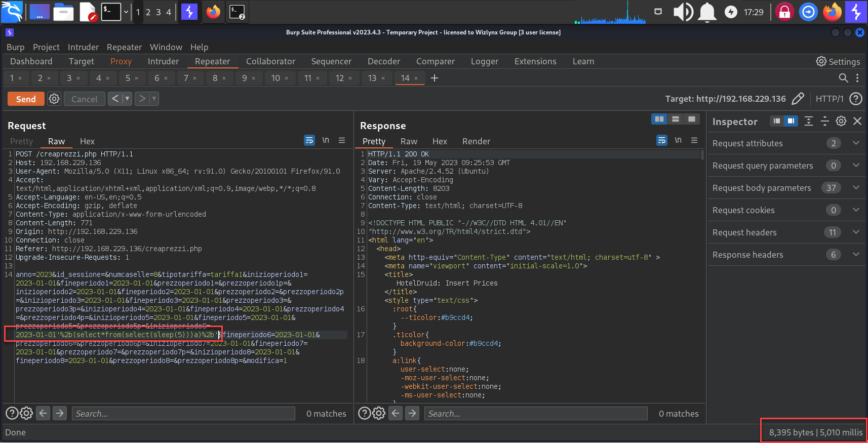Screen dimensions: 868x443
Task: Dock Inspector layout left option
Action: (777, 121)
